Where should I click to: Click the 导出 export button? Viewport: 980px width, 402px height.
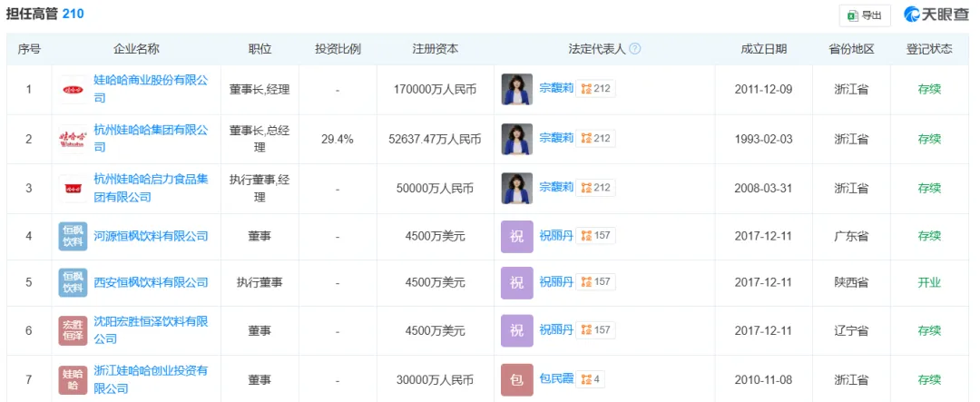click(864, 15)
